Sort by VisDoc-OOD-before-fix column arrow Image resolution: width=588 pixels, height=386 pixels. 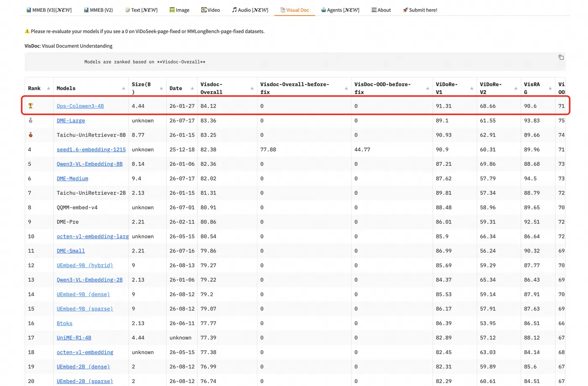point(428,88)
